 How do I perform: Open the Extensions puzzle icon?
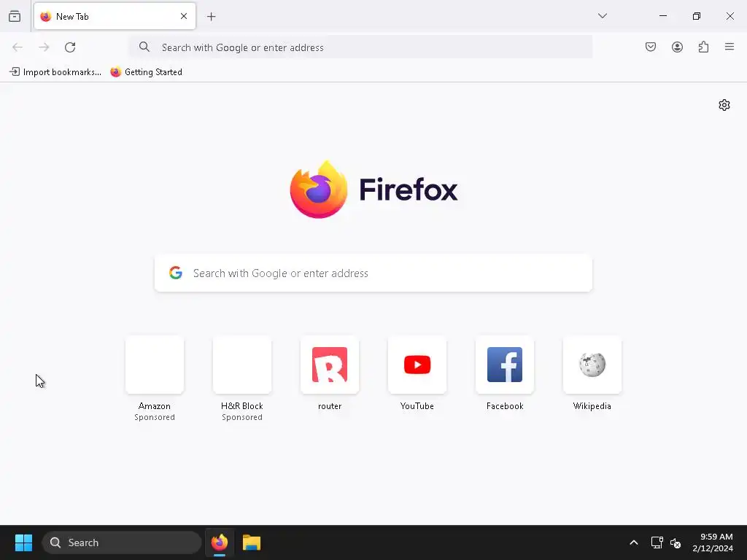(x=703, y=47)
